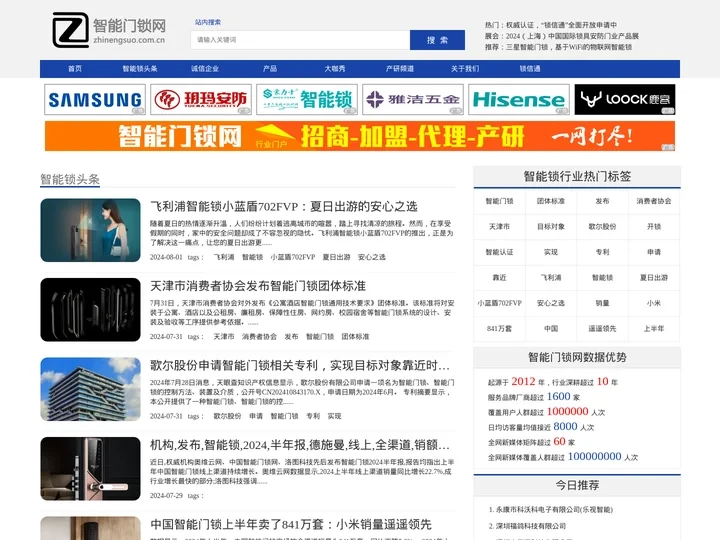The height and width of the screenshot is (540, 720).
Task: Select the 上半年 hot tag
Action: [x=654, y=328]
